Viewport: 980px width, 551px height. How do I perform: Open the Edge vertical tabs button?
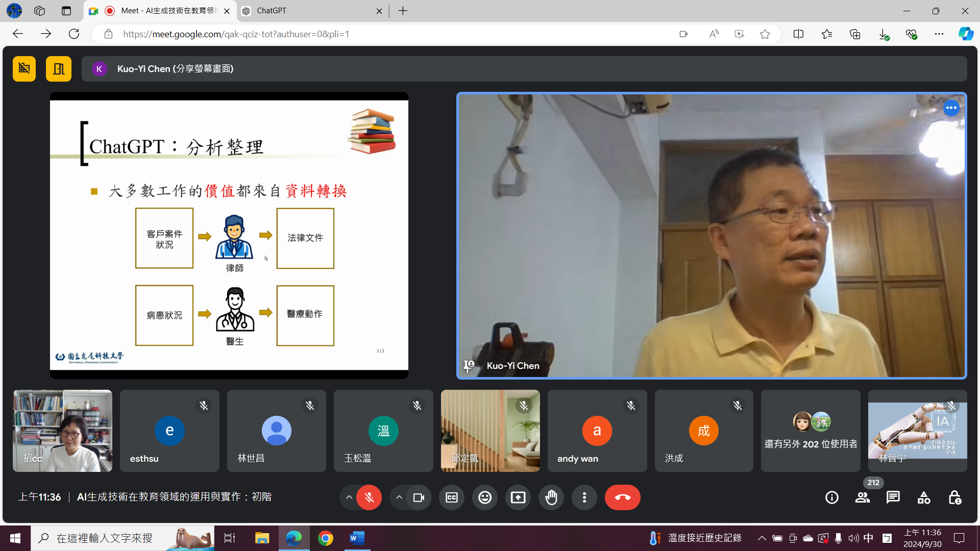tap(66, 11)
